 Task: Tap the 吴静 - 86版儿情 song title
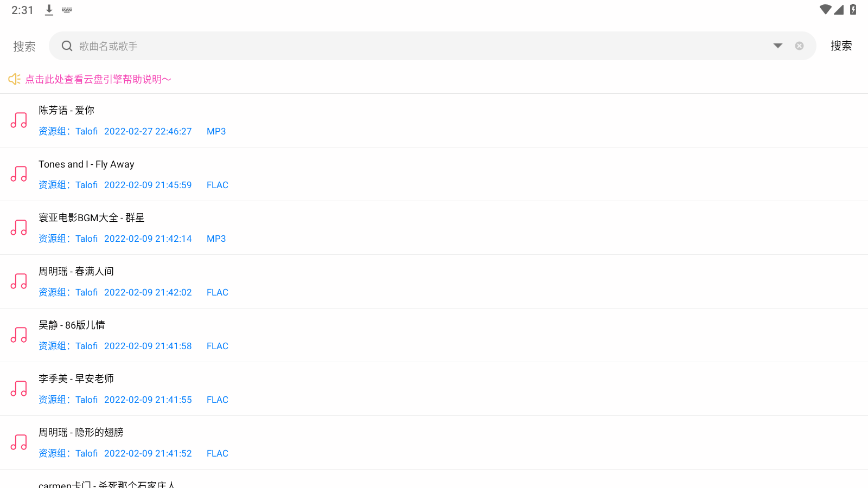pos(72,325)
